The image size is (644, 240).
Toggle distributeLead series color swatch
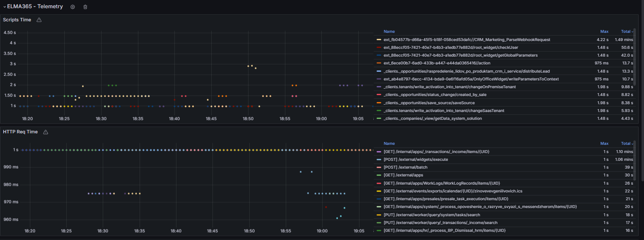pyautogui.click(x=379, y=71)
